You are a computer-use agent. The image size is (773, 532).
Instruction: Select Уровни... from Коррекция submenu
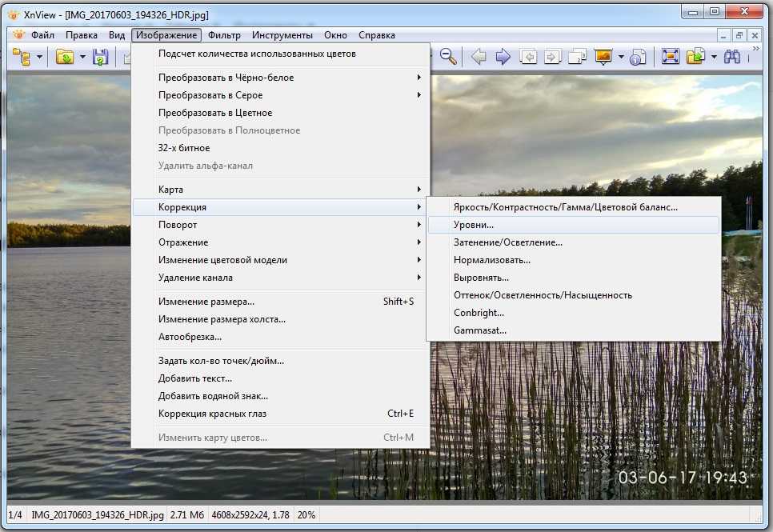tap(474, 225)
